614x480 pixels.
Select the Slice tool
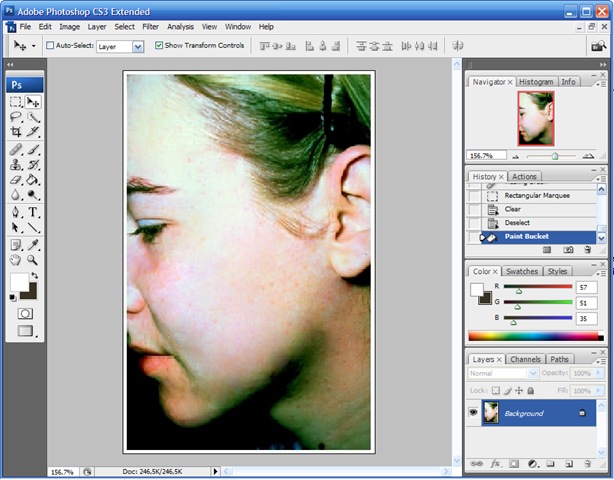click(x=33, y=132)
